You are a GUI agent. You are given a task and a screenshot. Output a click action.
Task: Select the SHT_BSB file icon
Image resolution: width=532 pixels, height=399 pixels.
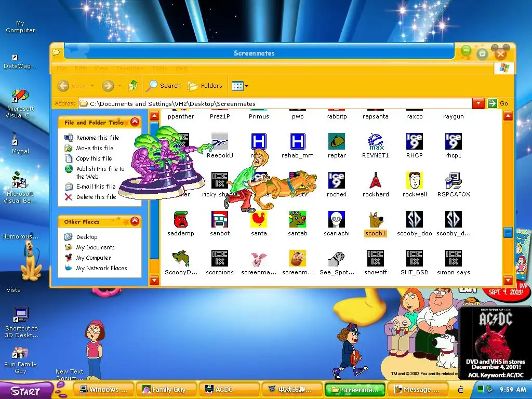click(x=415, y=258)
